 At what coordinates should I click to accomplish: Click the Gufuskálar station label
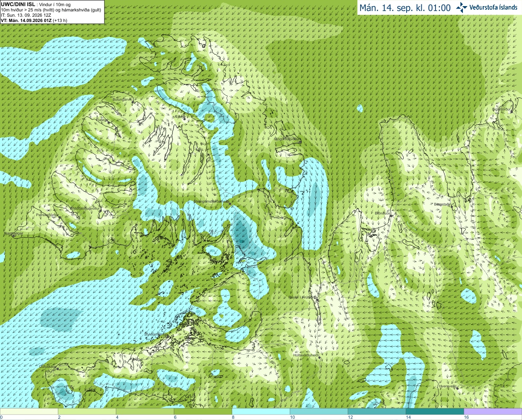coord(47,367)
